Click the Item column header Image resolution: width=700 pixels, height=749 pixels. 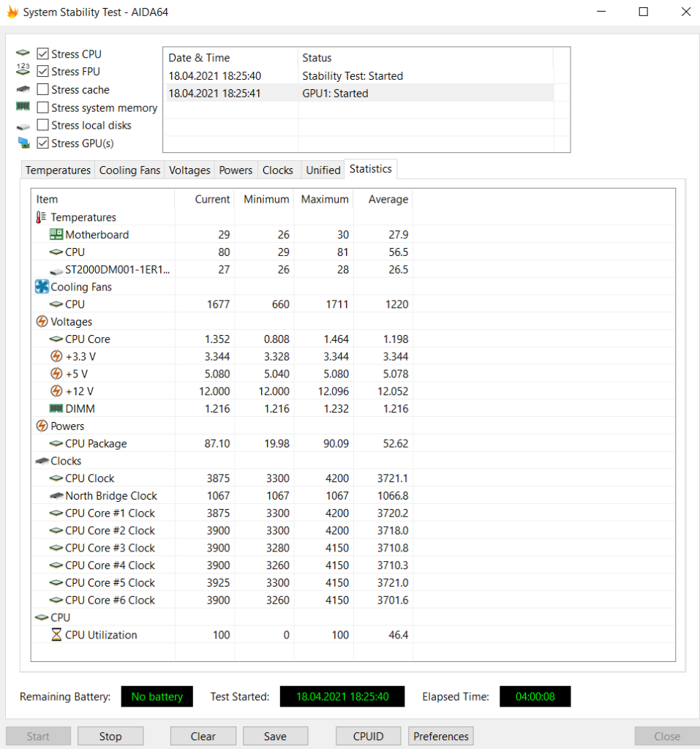coord(102,199)
